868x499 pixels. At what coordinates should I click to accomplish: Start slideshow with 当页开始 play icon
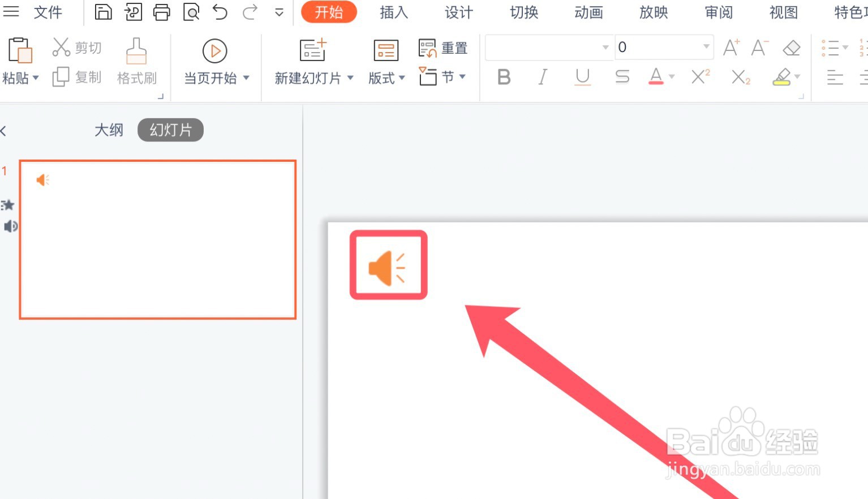click(215, 51)
